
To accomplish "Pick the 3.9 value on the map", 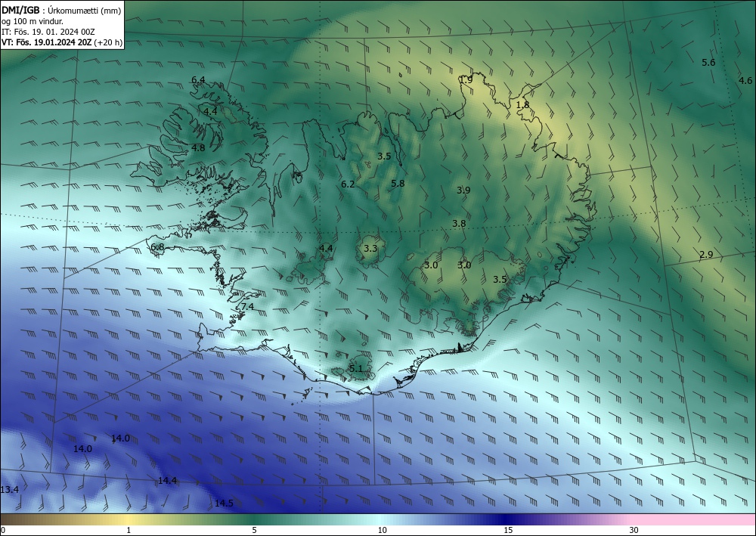I will (x=463, y=190).
